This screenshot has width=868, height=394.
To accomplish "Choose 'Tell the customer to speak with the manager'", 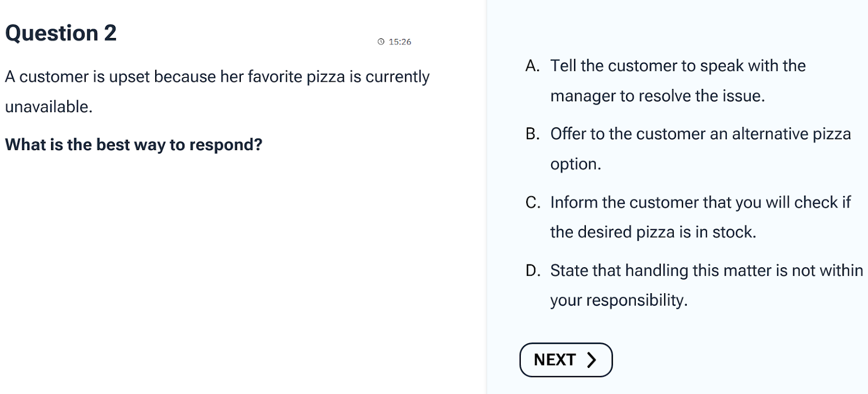I will (x=678, y=81).
